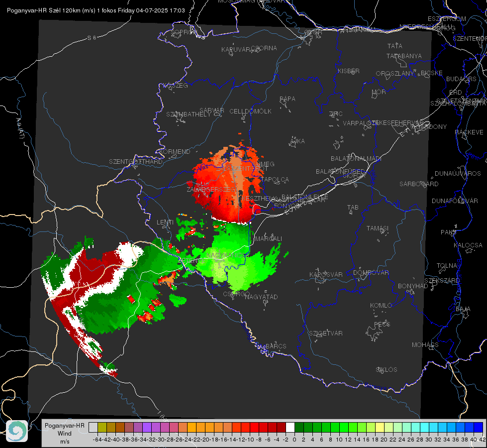Select the TAMASI city label
Image resolution: width=487 pixels, height=448 pixels.
coord(378,228)
